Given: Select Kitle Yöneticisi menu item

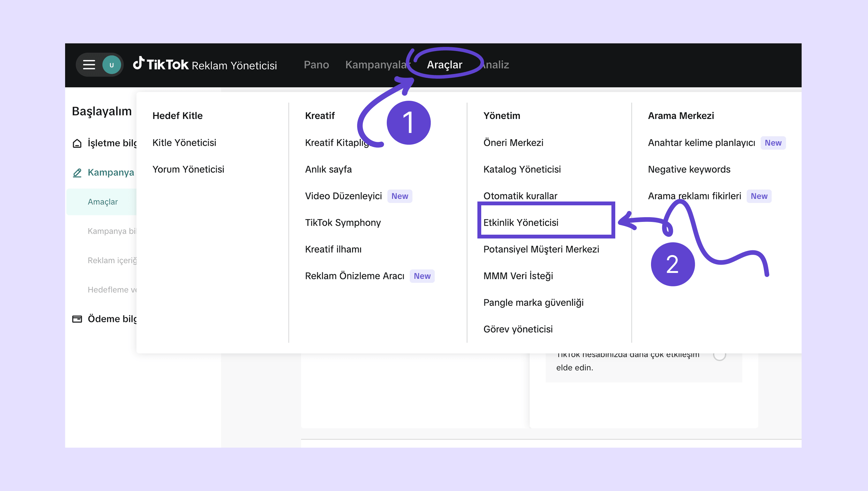Looking at the screenshot, I should (x=184, y=143).
